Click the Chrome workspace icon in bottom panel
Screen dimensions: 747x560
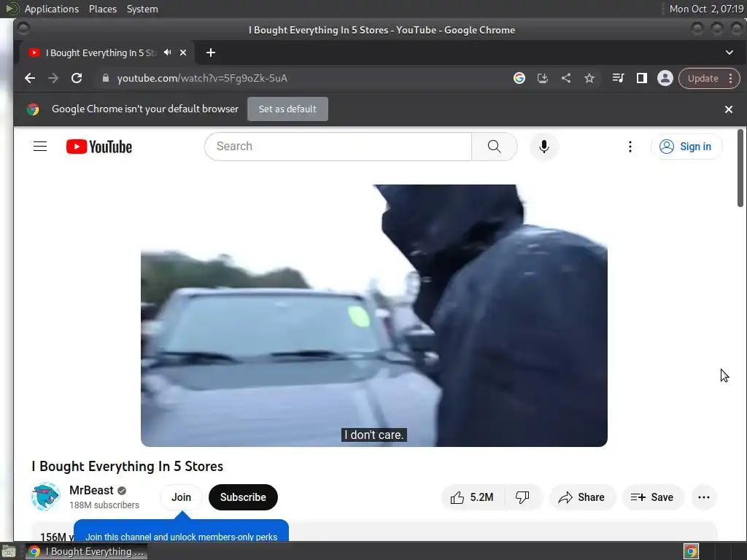[x=692, y=551]
